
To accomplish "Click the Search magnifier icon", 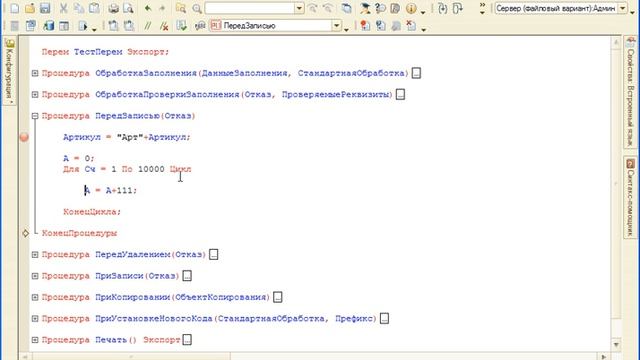I will [x=197, y=8].
